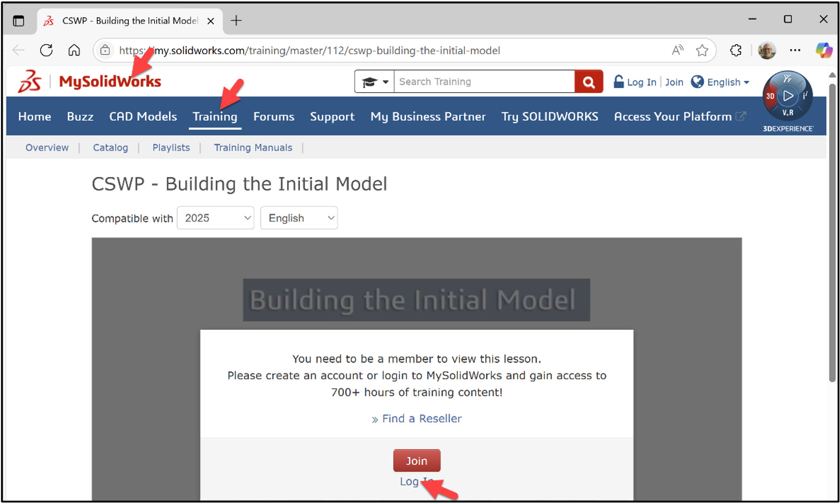840x504 pixels.
Task: Click the red Join button
Action: 417,460
